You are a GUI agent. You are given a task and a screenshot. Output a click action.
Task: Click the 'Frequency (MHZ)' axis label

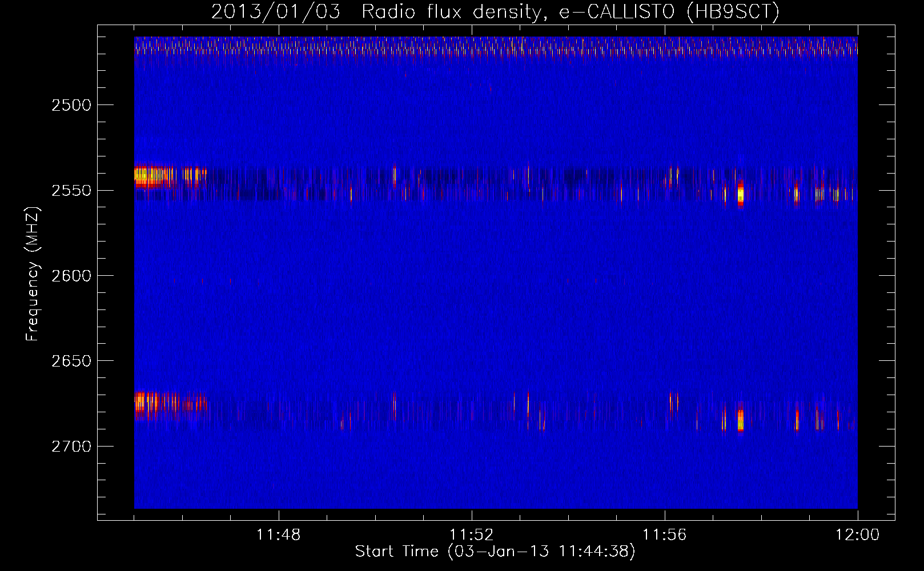click(x=33, y=275)
